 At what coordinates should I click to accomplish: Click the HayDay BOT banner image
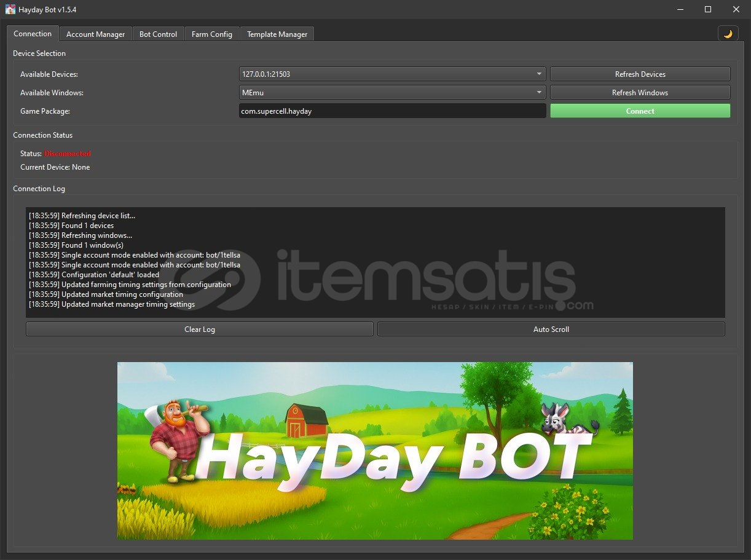point(375,451)
